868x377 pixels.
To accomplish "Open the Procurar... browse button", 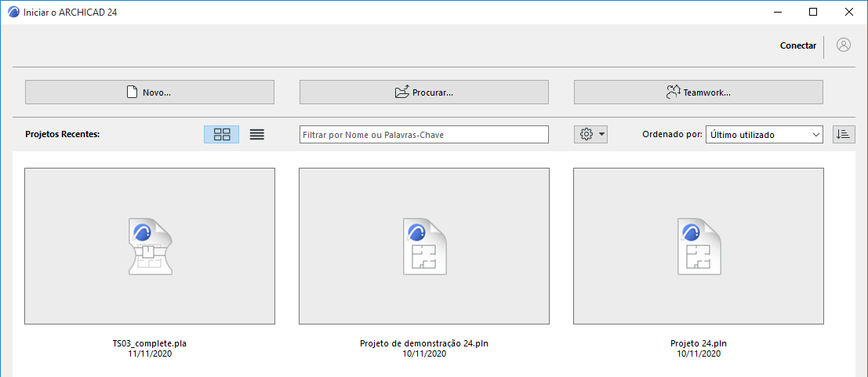I will (x=424, y=92).
